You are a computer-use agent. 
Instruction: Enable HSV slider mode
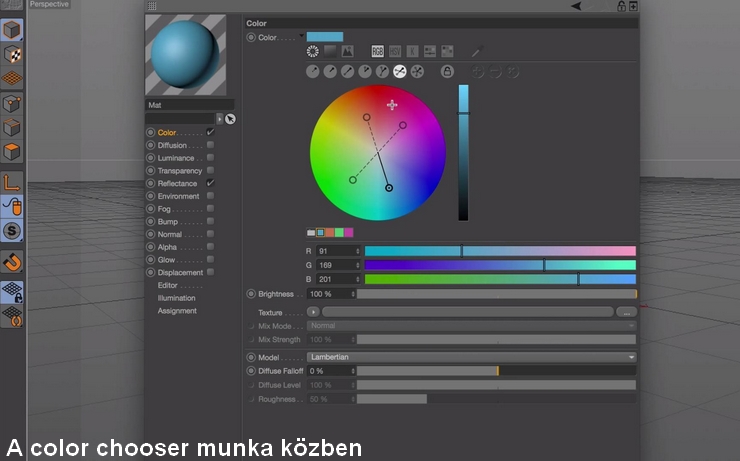[395, 51]
